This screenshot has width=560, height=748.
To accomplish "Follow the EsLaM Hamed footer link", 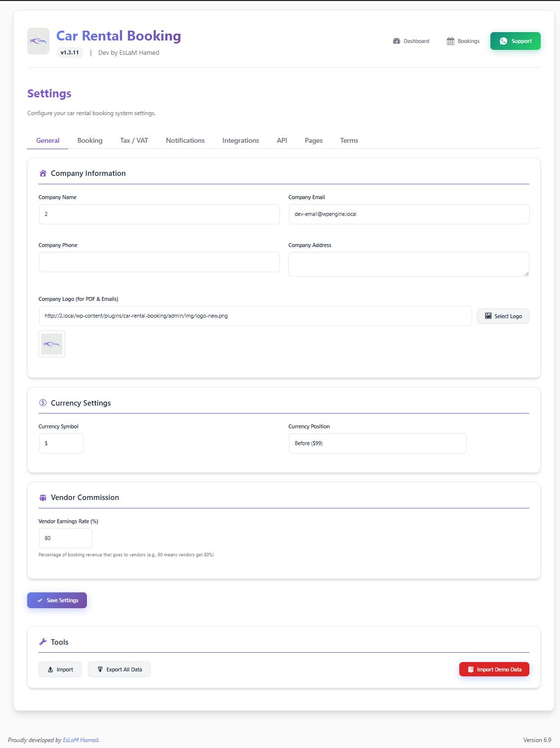I will (80, 740).
